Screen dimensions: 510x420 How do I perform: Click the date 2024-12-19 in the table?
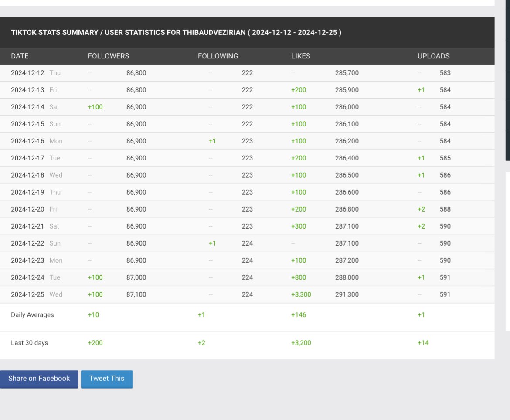point(27,192)
